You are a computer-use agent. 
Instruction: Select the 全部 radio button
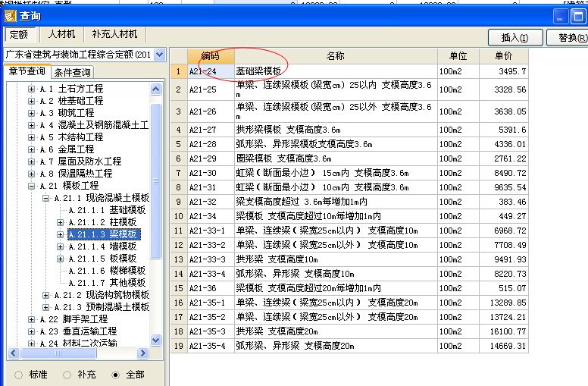coord(115,375)
